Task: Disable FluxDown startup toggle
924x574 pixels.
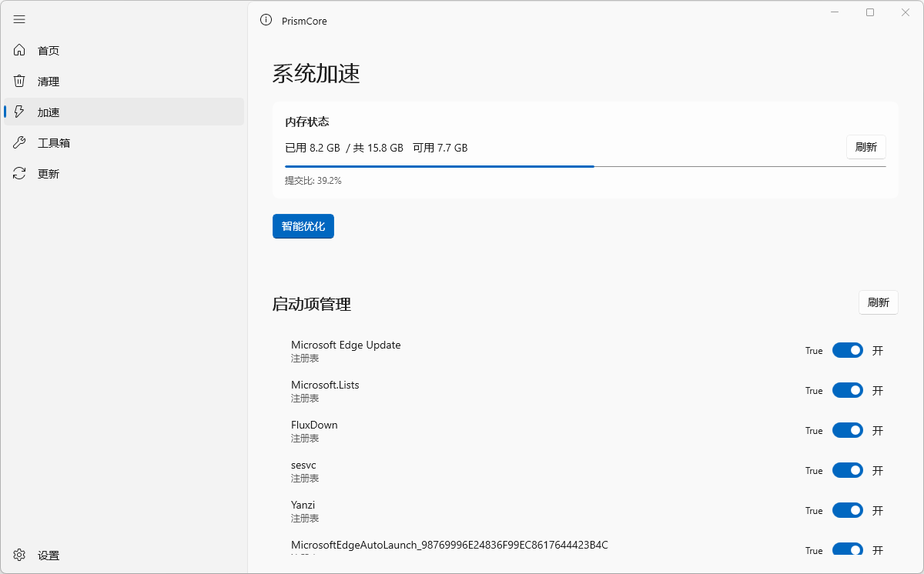Action: pyautogui.click(x=848, y=430)
